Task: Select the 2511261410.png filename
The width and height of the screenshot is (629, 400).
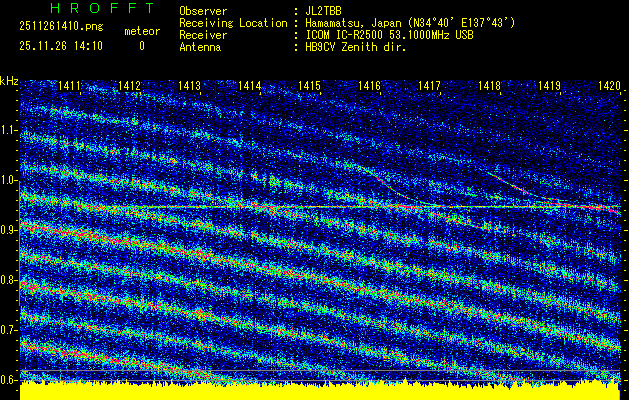Action: 60,29
